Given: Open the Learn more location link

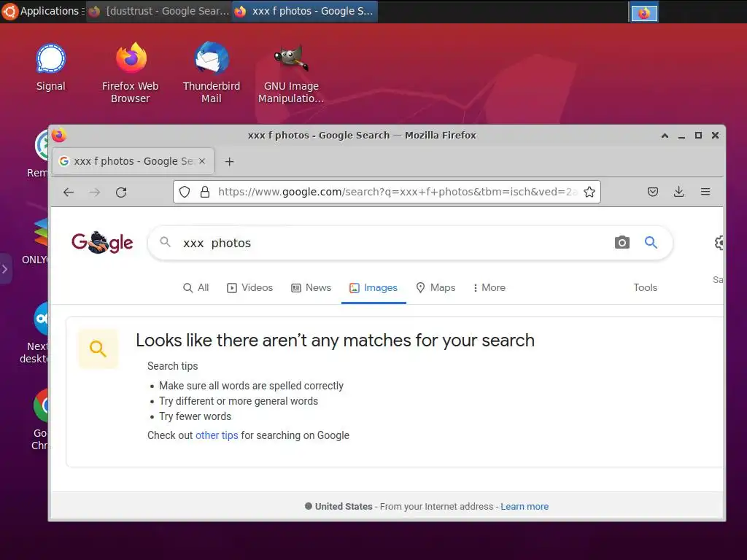Looking at the screenshot, I should (x=525, y=507).
